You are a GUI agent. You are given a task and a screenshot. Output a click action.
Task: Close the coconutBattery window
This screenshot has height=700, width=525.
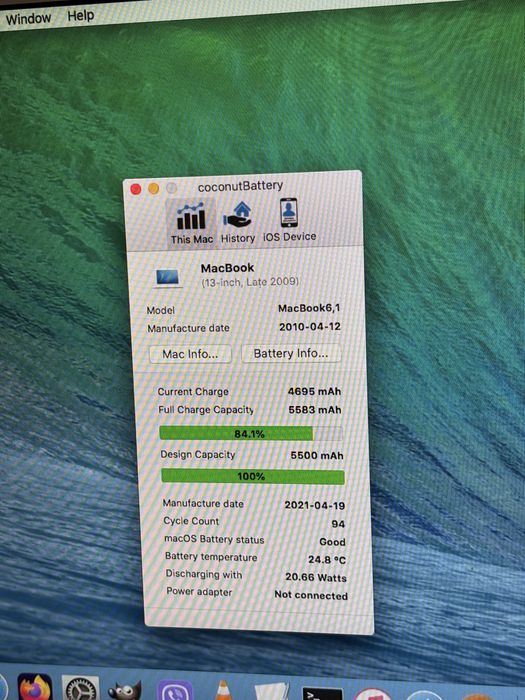[x=136, y=189]
